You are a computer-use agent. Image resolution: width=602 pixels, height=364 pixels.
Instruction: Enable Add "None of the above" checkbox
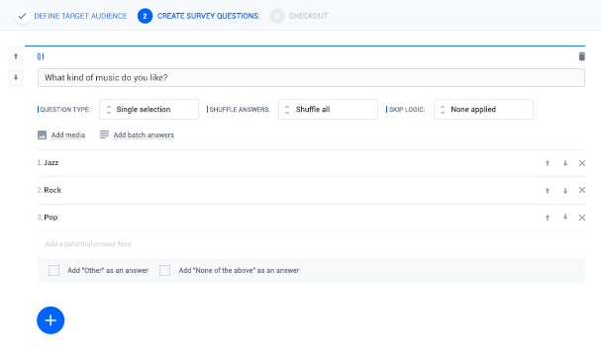[165, 270]
